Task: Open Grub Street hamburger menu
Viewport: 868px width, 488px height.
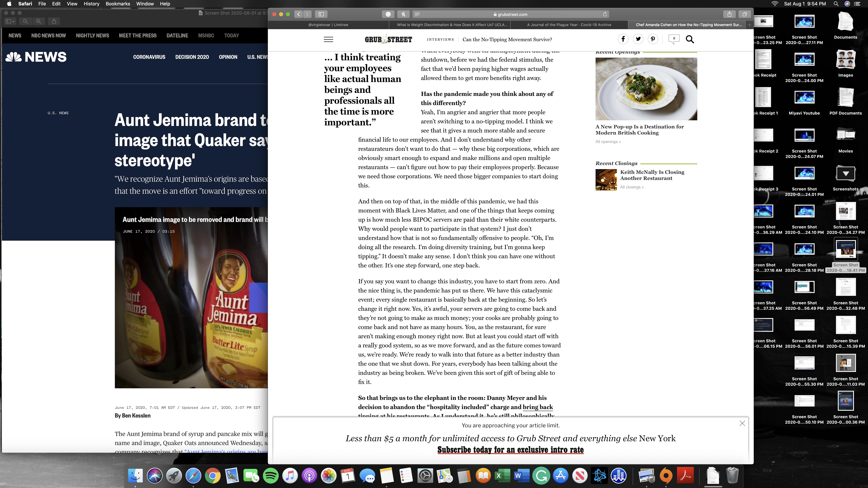Action: click(x=328, y=39)
